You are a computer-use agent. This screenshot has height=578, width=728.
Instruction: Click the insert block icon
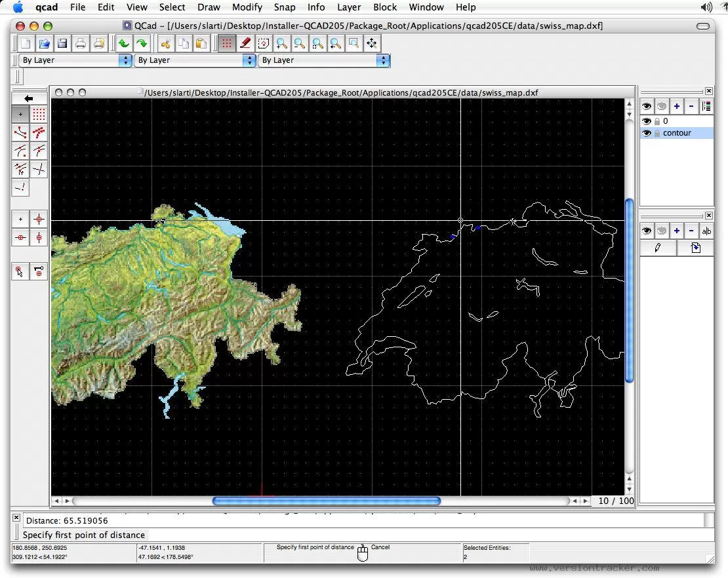[x=695, y=248]
